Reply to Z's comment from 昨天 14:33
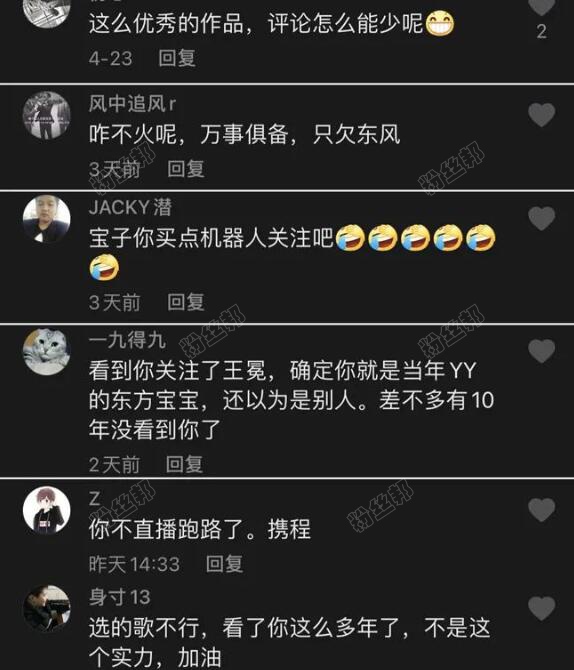This screenshot has height=670, width=574. pyautogui.click(x=224, y=564)
